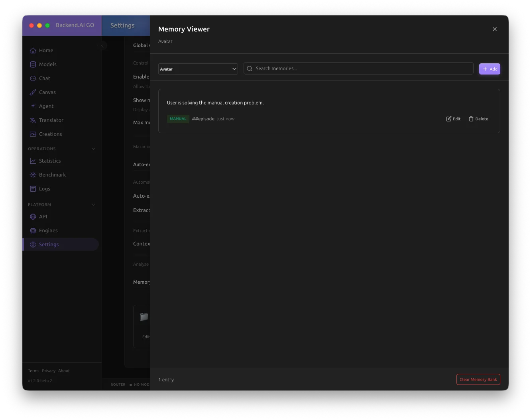The width and height of the screenshot is (531, 420).
Task: Open the Canvas brush icon
Action: (x=33, y=92)
